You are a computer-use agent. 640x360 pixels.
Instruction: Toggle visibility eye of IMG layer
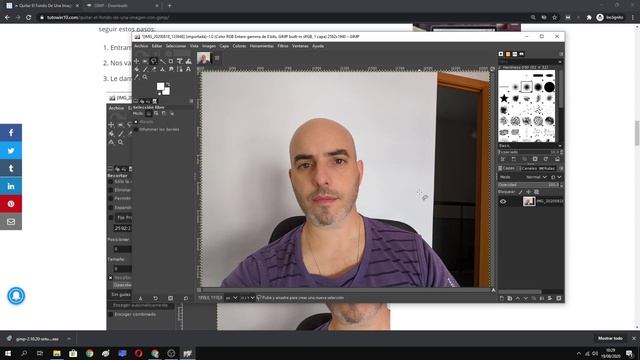click(503, 201)
